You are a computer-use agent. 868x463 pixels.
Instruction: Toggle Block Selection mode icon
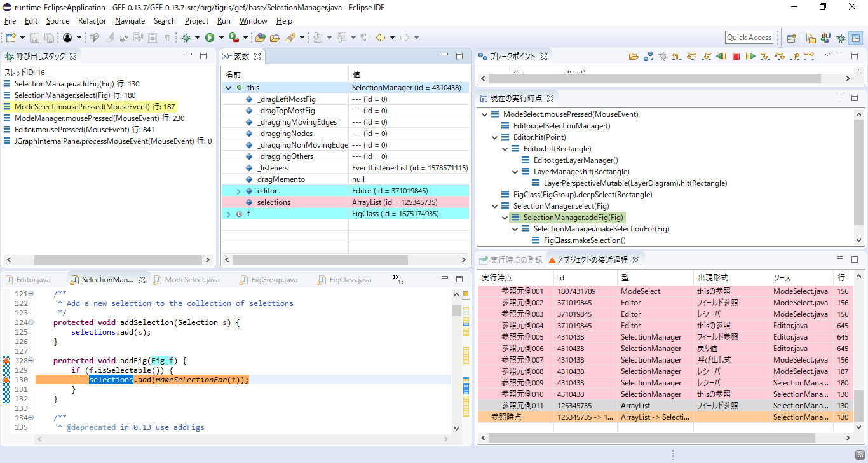pyautogui.click(x=153, y=38)
